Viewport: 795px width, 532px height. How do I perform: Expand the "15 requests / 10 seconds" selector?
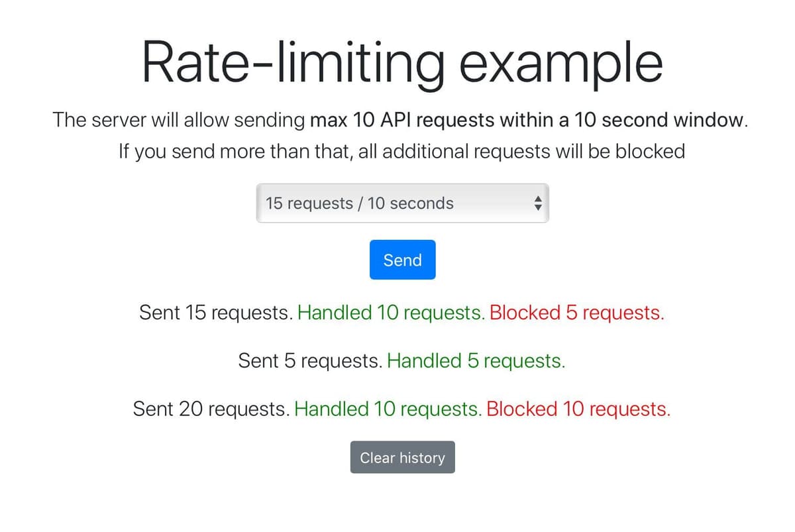pos(402,203)
